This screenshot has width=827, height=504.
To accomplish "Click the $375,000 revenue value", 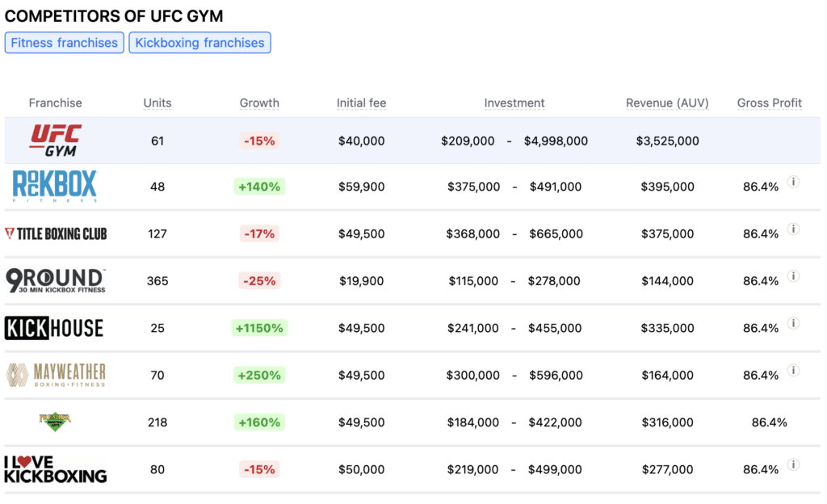I will (667, 233).
